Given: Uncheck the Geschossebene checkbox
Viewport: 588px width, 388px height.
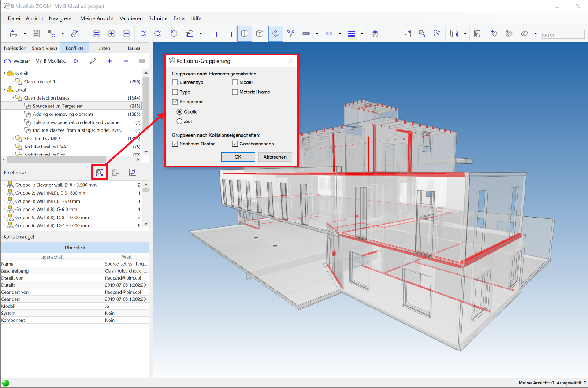Looking at the screenshot, I should click(235, 144).
